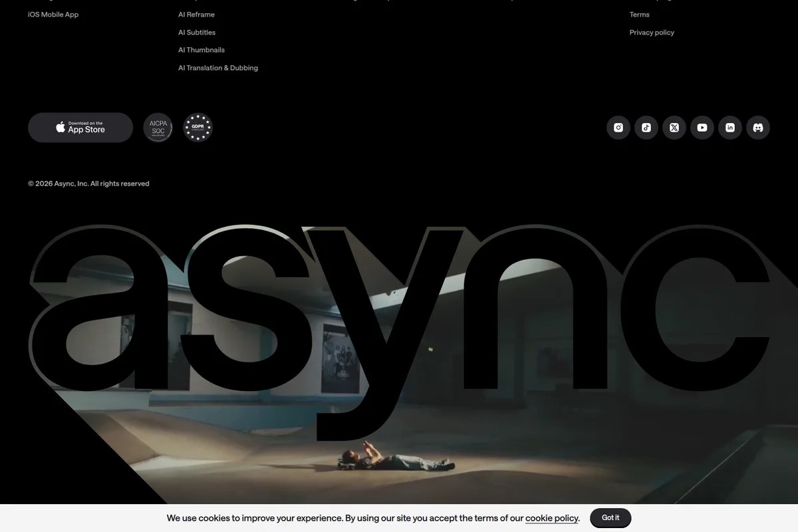Viewport: 798px width, 532px height.
Task: Open the LinkedIn social icon
Action: [x=730, y=128]
